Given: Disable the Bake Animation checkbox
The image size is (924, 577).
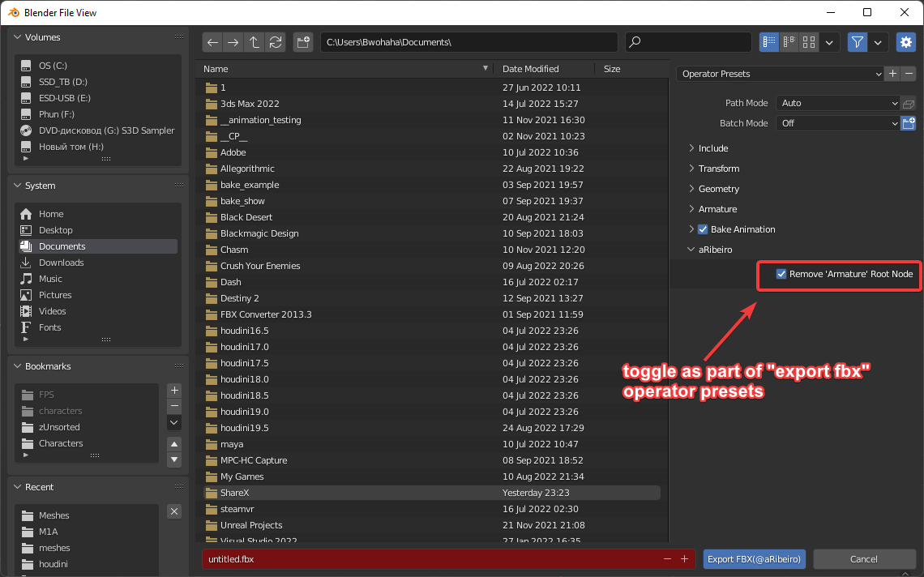Looking at the screenshot, I should (x=703, y=229).
